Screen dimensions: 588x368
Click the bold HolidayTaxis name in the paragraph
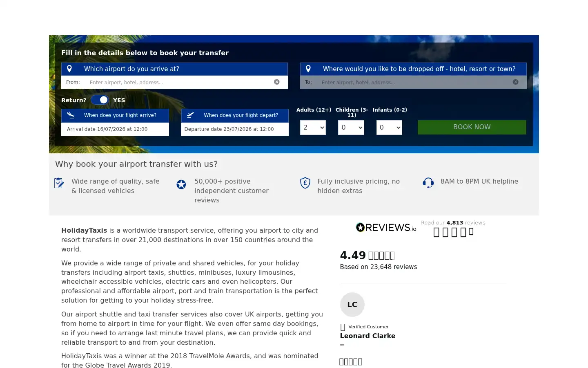coord(84,230)
